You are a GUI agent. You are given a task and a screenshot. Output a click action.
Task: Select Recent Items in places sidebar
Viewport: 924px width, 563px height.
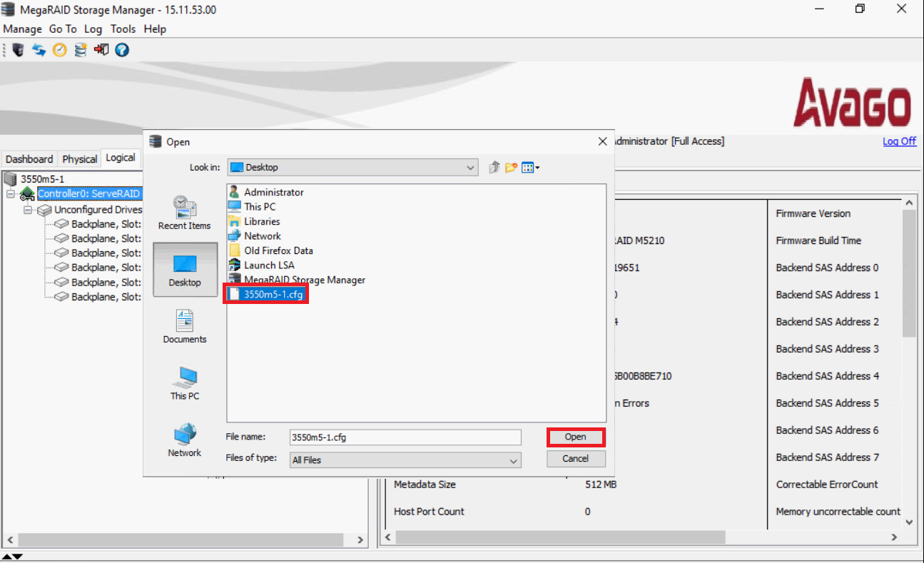coord(185,213)
